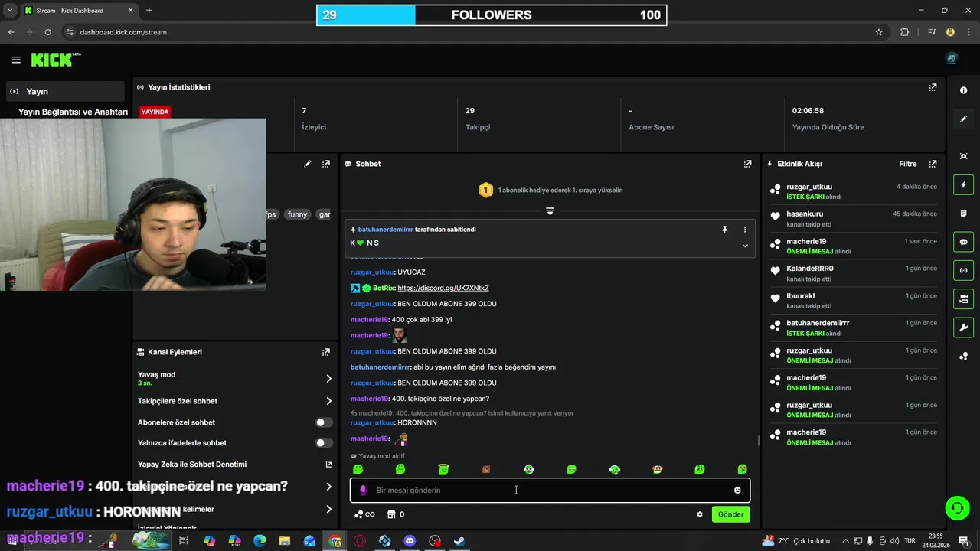This screenshot has height=551, width=980.
Task: Toggle the server layout icon in sidebar
Action: coord(963,298)
